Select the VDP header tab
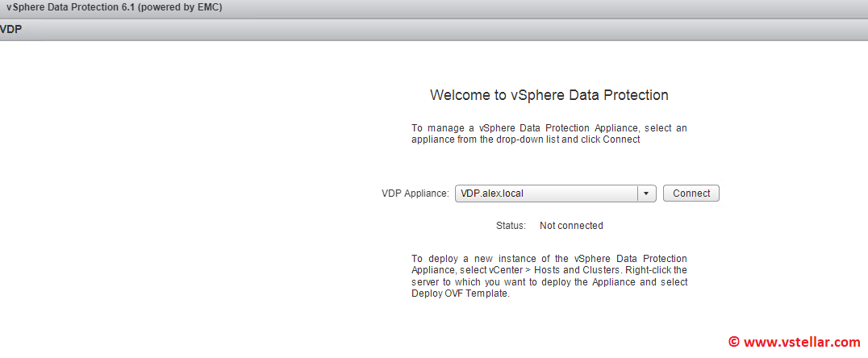This screenshot has height=358, width=868. [x=11, y=29]
